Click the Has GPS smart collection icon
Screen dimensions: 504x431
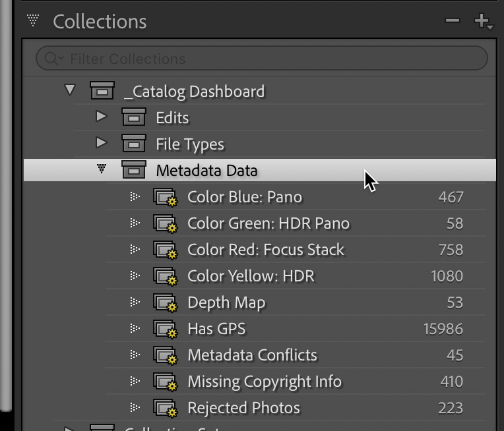(x=165, y=329)
